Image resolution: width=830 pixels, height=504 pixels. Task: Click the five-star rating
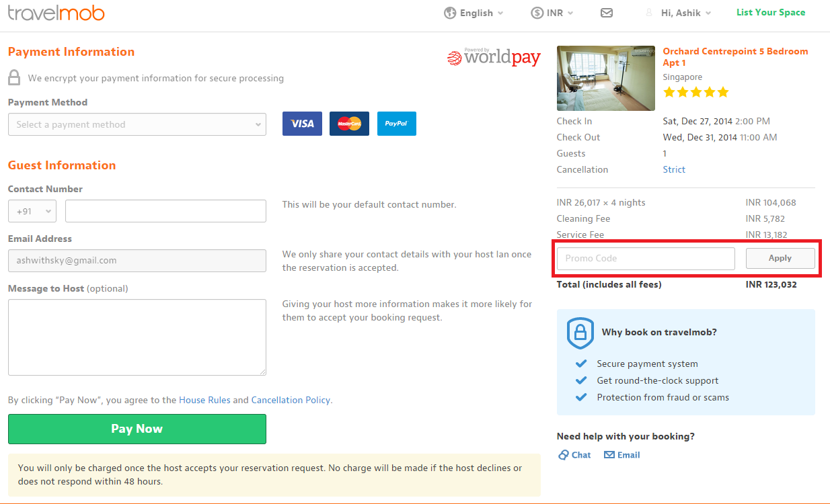[x=695, y=92]
